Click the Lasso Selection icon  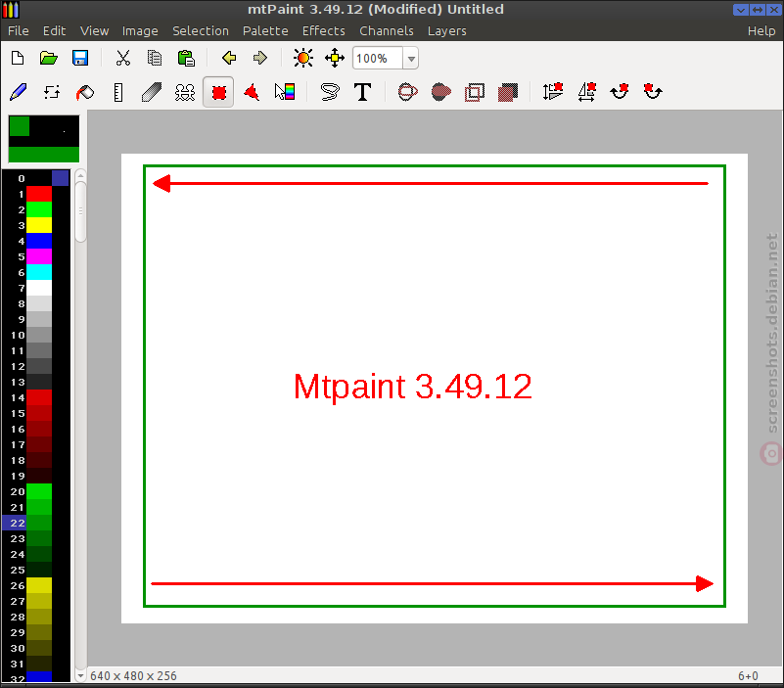click(330, 93)
